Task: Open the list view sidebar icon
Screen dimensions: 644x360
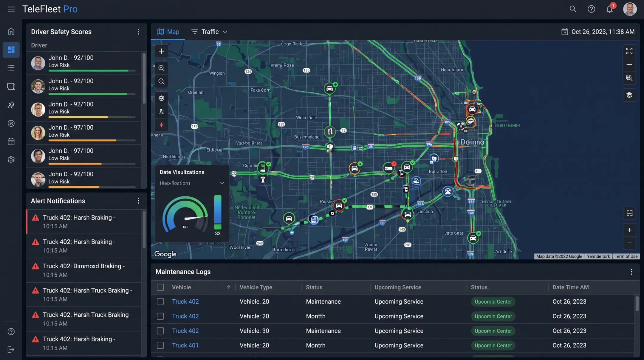Action: [11, 68]
